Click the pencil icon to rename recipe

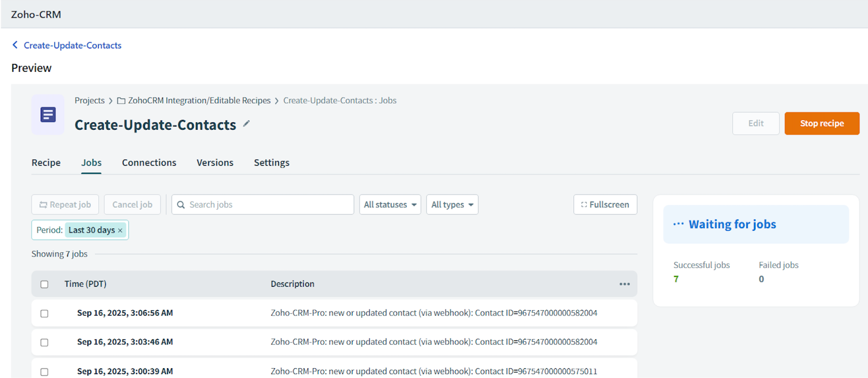click(246, 124)
